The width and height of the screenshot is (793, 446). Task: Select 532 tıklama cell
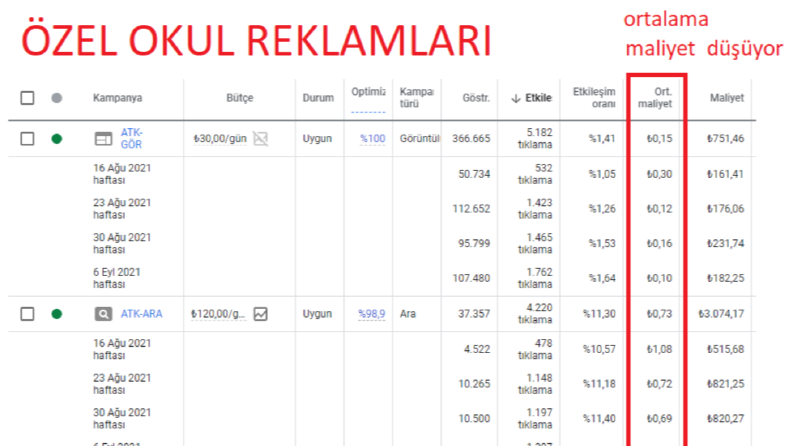pos(535,174)
